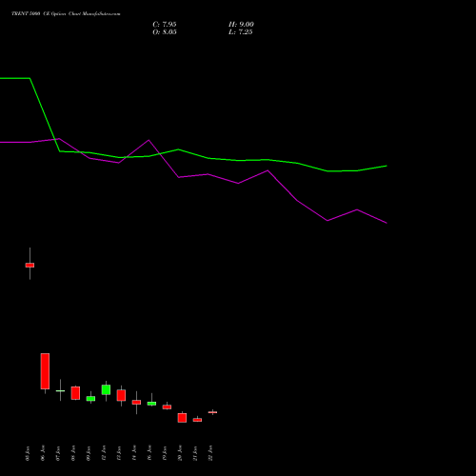Screen dimensions: 476x476
Task: Click the low value L: 7.25
Action: [241, 32]
